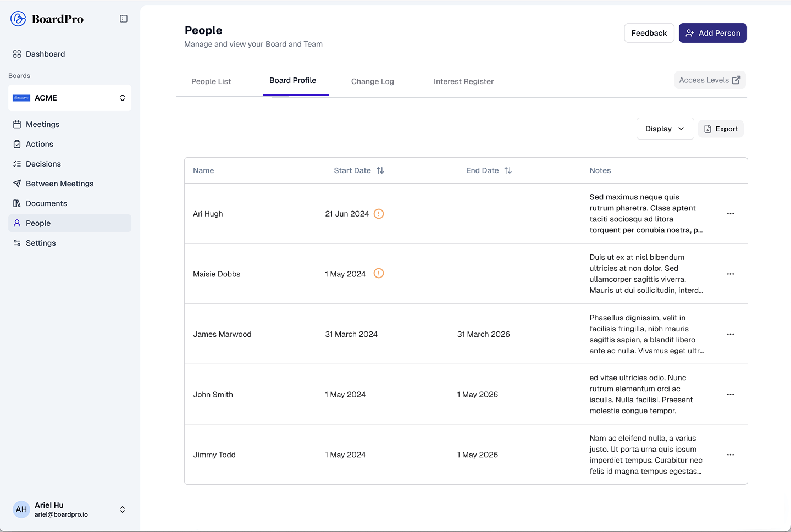Sort table by Start Date

pyautogui.click(x=380, y=170)
